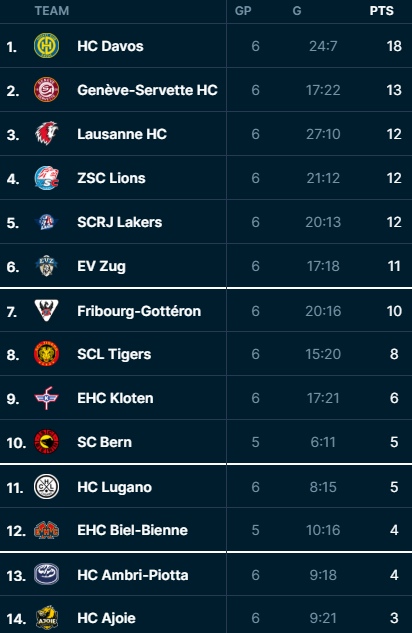
Task: Open the EHC Biel-Bienne team name
Action: point(132,530)
